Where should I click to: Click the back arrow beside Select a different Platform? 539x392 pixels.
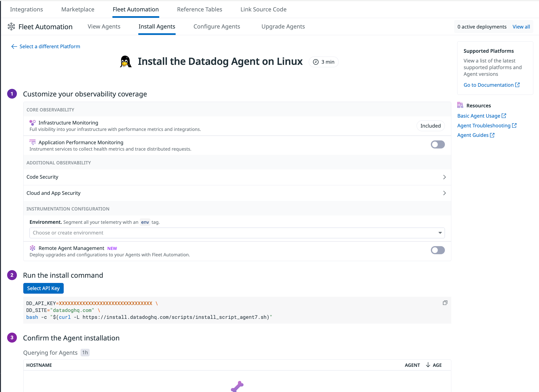coord(14,47)
